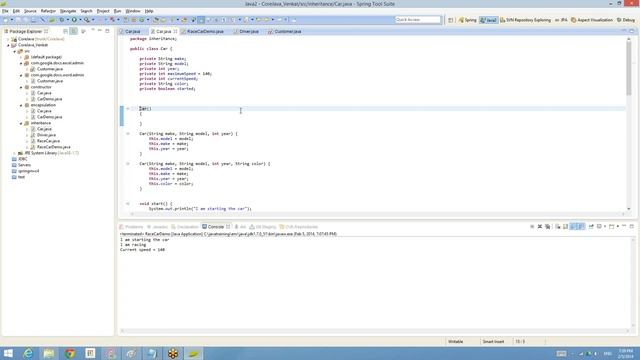This screenshot has height=360, width=640.
Task: Maximize the Console panel
Action: point(631,226)
